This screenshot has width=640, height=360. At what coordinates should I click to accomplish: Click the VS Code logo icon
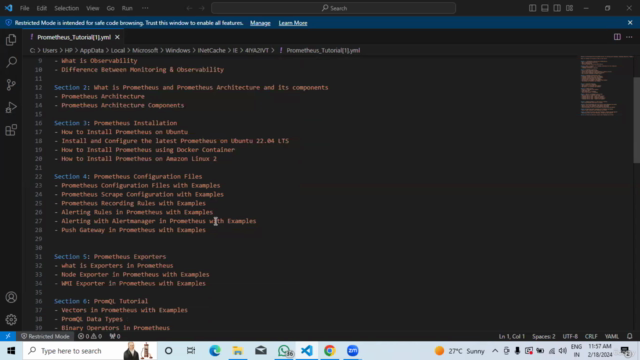tap(8, 8)
